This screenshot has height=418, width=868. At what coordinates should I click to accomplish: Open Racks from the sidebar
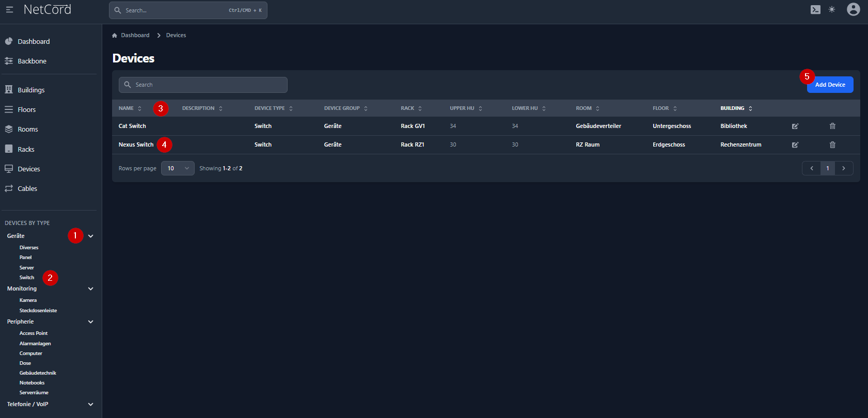pos(26,150)
